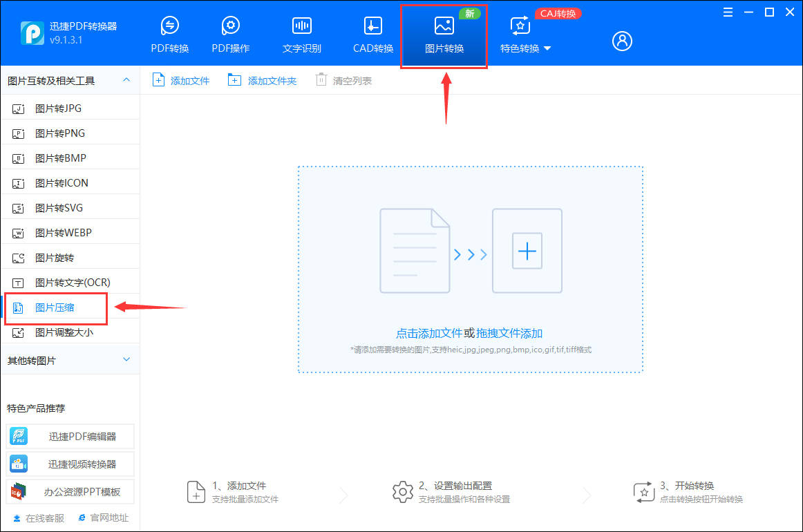Click the 添加文件夹 toolbar button
The width and height of the screenshot is (803, 532).
(262, 80)
